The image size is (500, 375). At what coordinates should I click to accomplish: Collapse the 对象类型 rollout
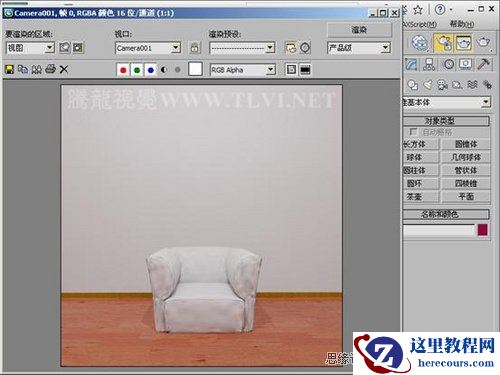click(x=446, y=121)
